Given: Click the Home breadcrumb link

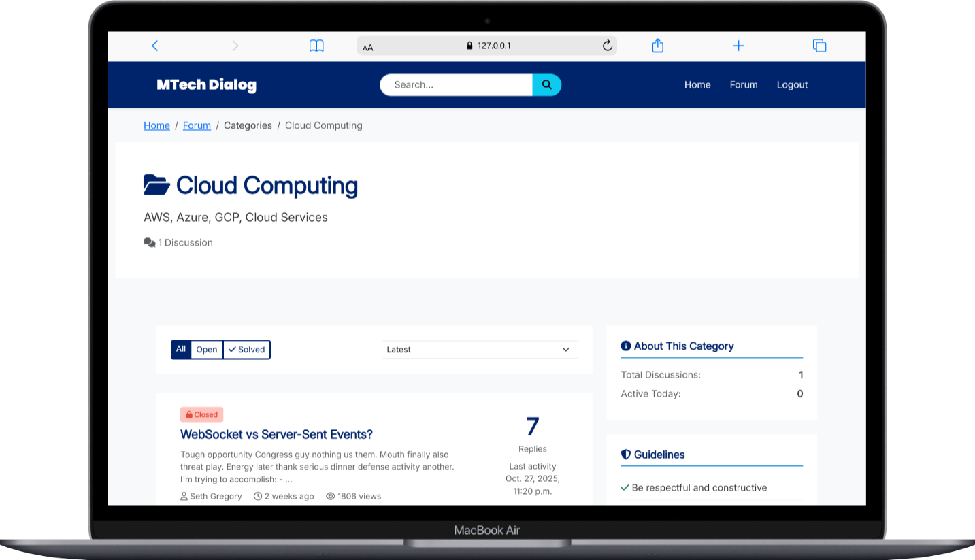Looking at the screenshot, I should tap(156, 125).
